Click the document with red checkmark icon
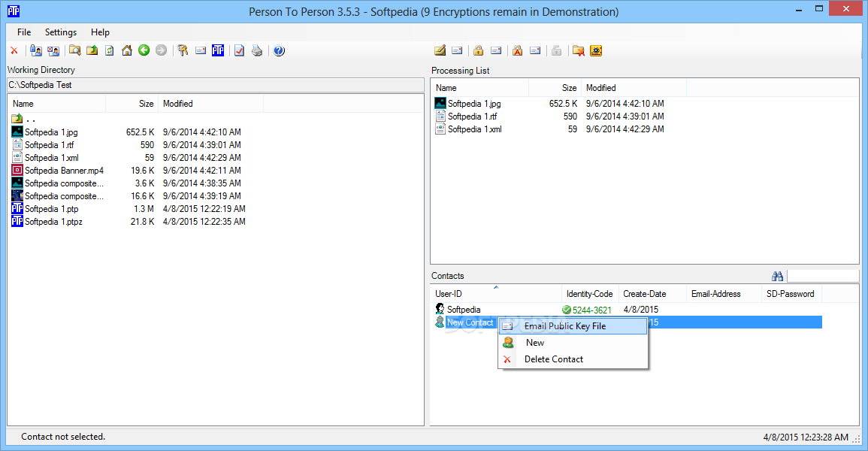This screenshot has height=451, width=868. tap(239, 50)
